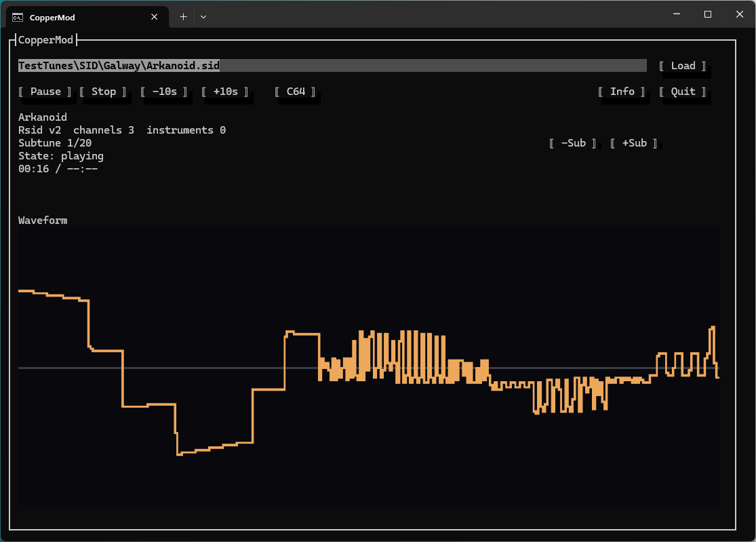The height and width of the screenshot is (542, 756).
Task: Click the 'State: playing' status line
Action: click(x=61, y=156)
